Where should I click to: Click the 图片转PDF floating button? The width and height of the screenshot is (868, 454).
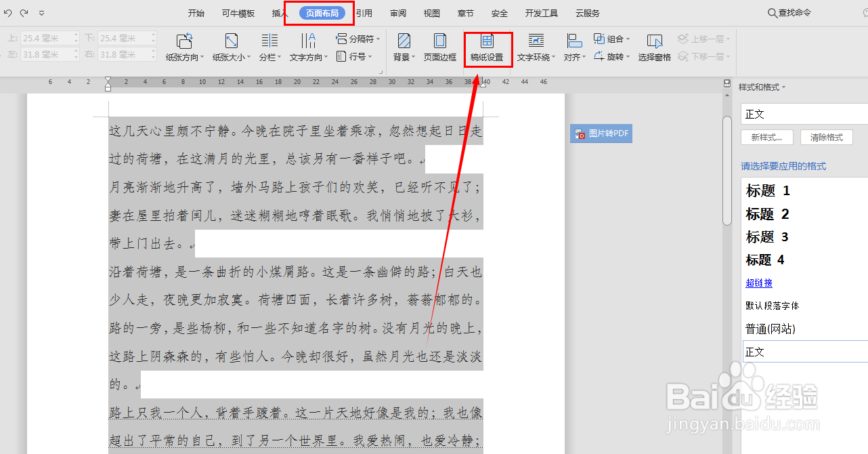[601, 133]
